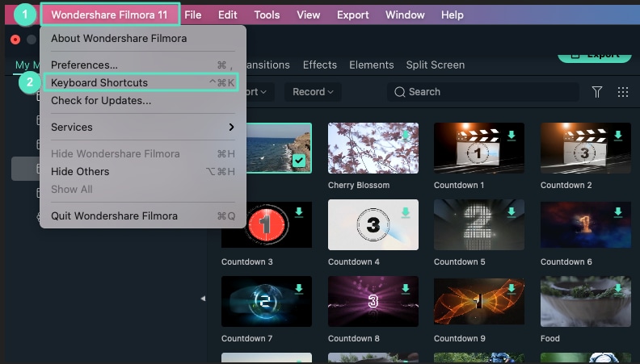Select the Cherry Blossom thumbnail
Viewport: 640px width, 364px height.
373,148
